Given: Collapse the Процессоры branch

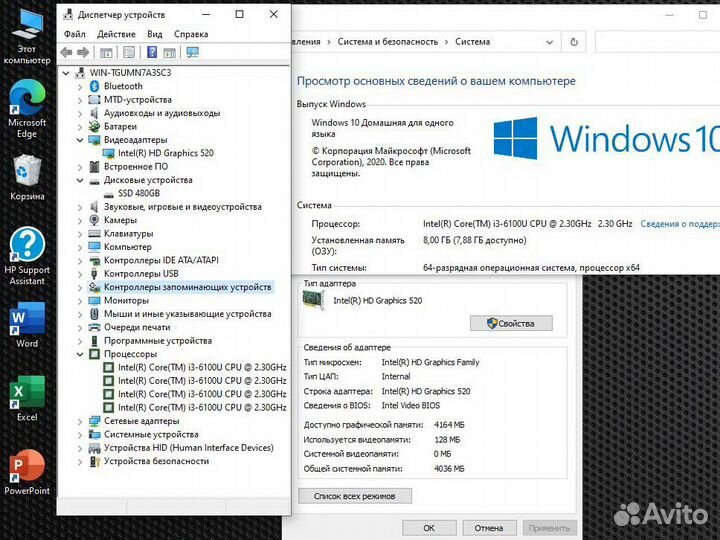Looking at the screenshot, I should (80, 354).
